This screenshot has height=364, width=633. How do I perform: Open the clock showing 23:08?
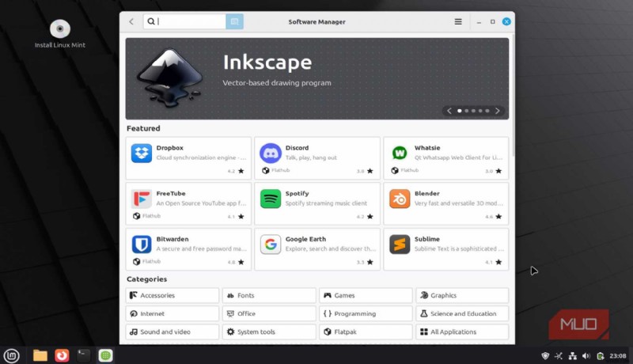618,356
